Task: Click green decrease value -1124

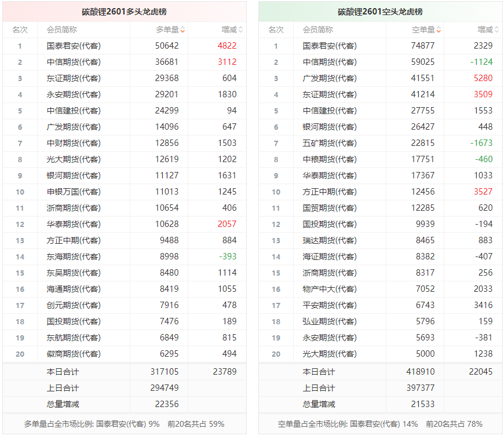Action: click(481, 62)
